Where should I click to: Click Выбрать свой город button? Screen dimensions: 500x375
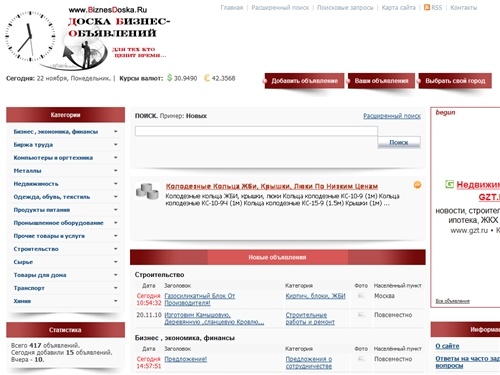[455, 81]
